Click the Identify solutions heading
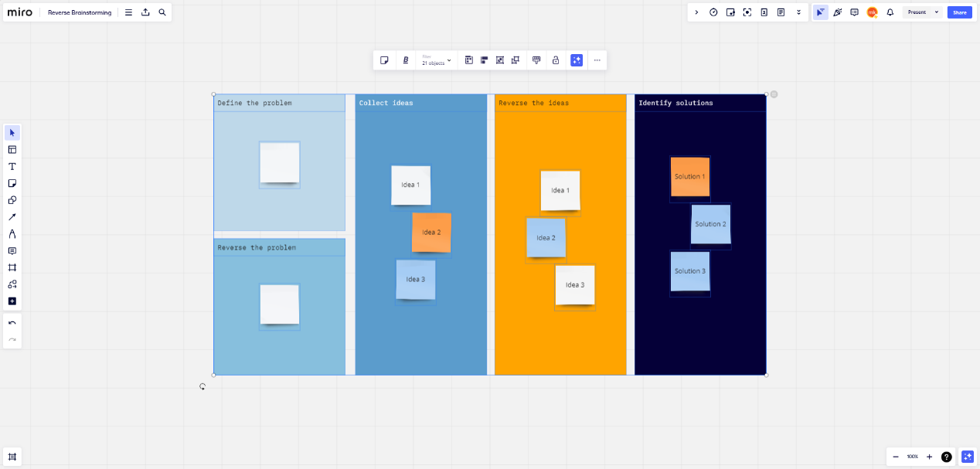Viewport: 980px width, 469px height. click(x=675, y=103)
